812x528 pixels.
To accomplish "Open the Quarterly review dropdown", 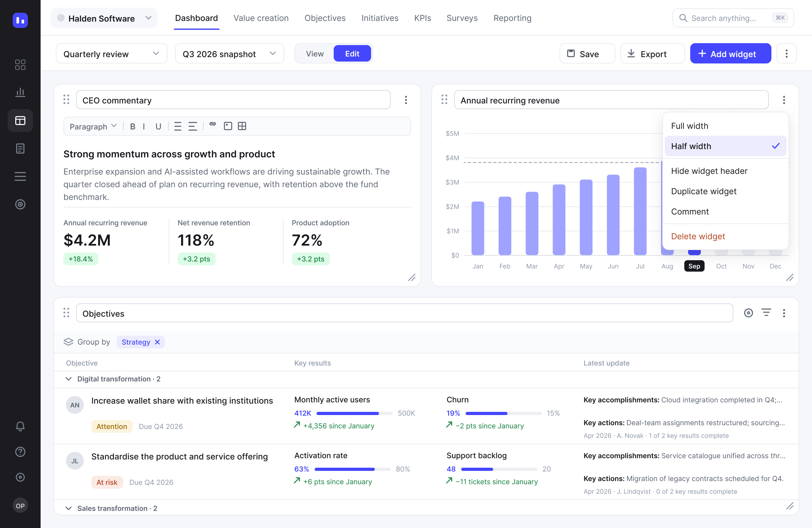I will [111, 54].
